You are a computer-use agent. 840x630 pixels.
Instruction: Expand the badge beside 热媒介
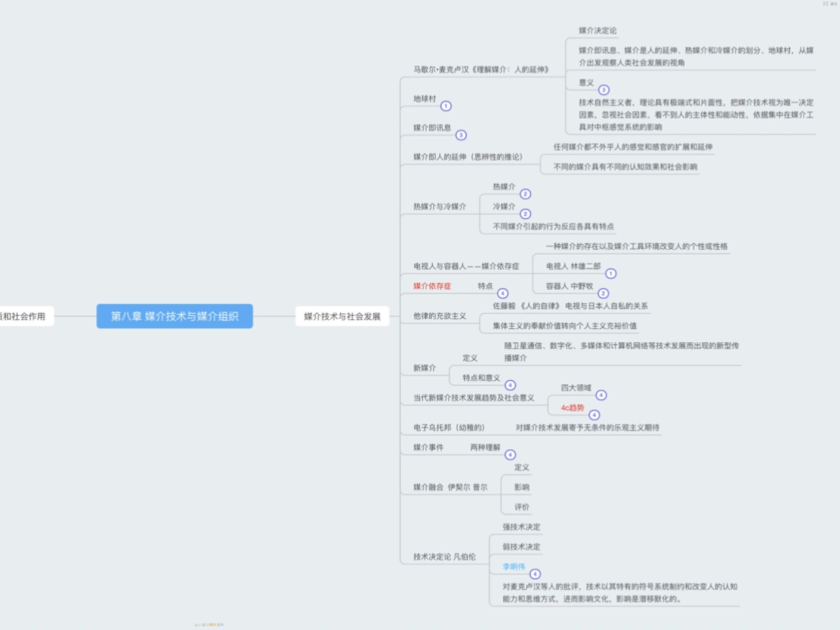(525, 194)
